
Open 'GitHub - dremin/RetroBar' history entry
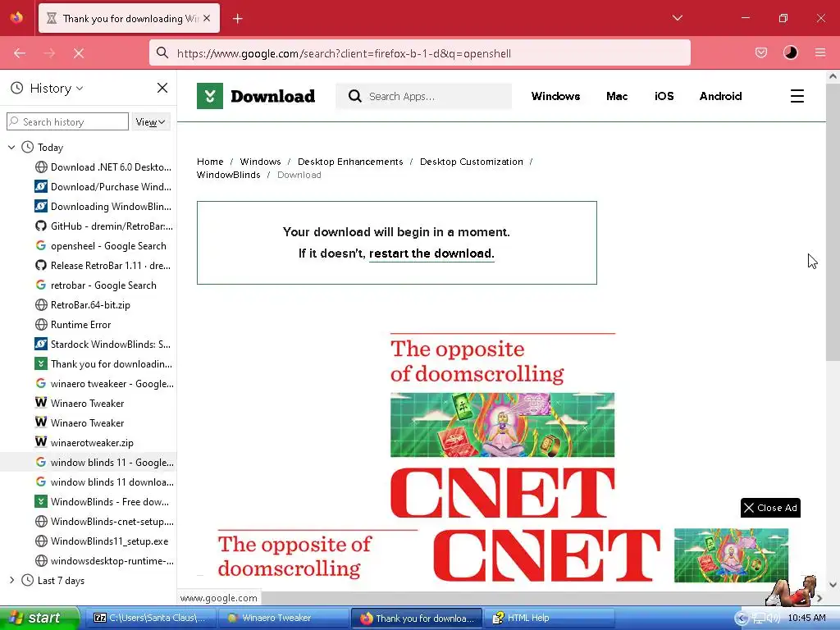click(104, 226)
